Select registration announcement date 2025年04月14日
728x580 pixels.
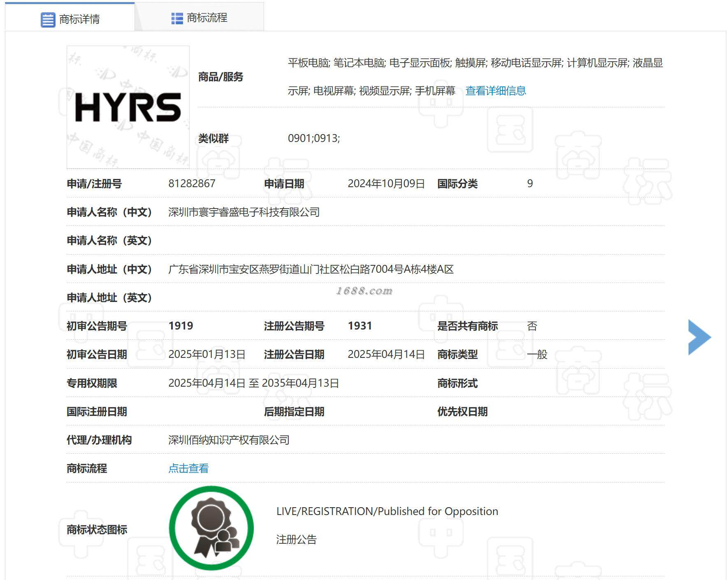click(386, 355)
